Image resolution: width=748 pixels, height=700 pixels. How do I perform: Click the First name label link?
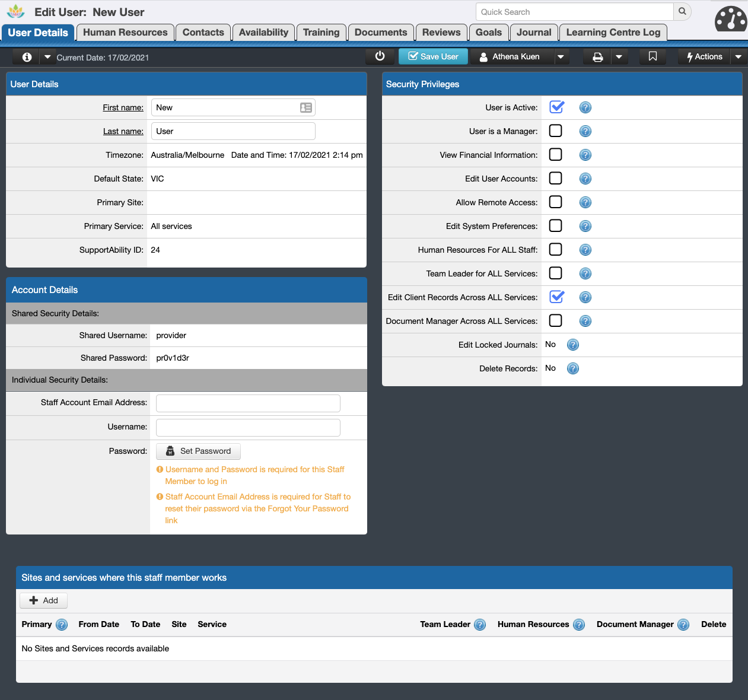(x=123, y=107)
